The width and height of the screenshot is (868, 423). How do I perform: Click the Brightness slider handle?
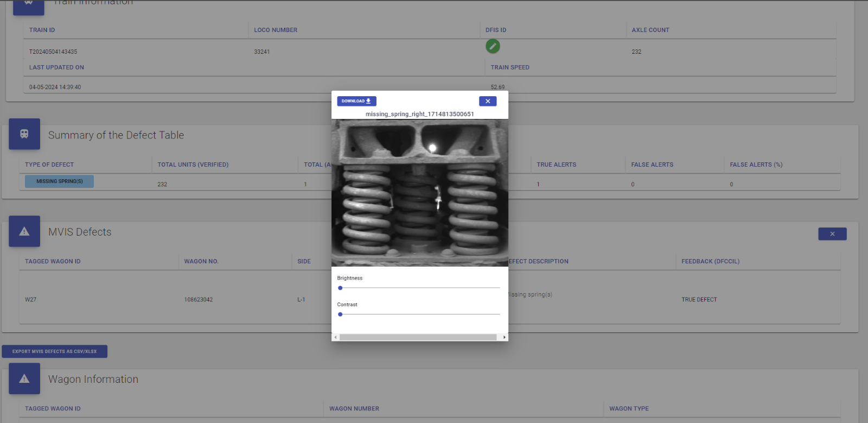click(340, 288)
